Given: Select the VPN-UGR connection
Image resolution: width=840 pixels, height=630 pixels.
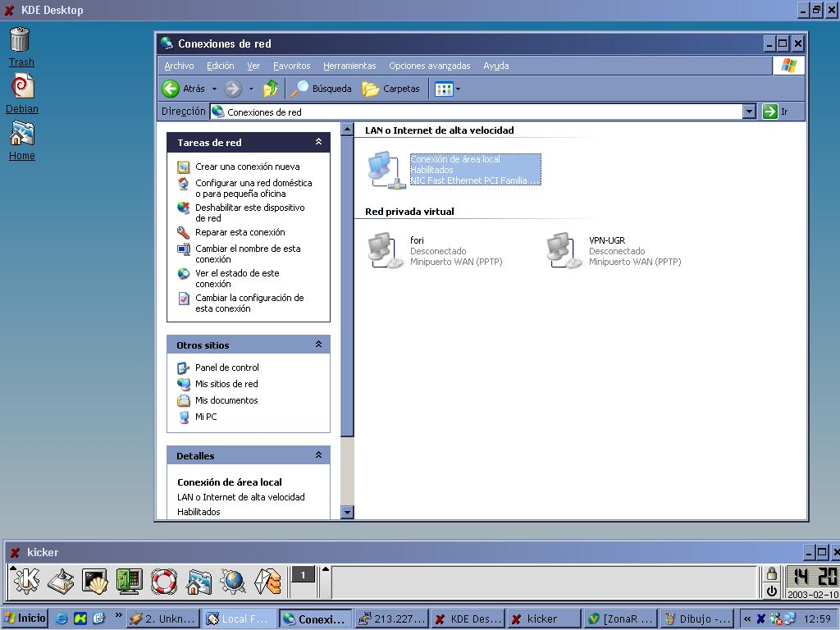Looking at the screenshot, I should 614,251.
